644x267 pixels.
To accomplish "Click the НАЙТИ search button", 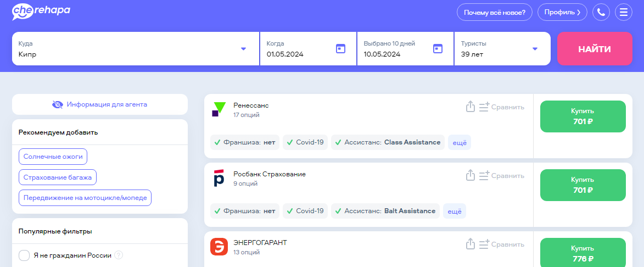I will (595, 48).
